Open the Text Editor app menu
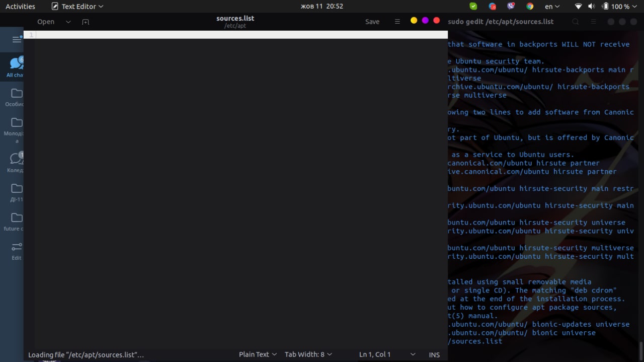This screenshot has height=362, width=644. pyautogui.click(x=77, y=7)
